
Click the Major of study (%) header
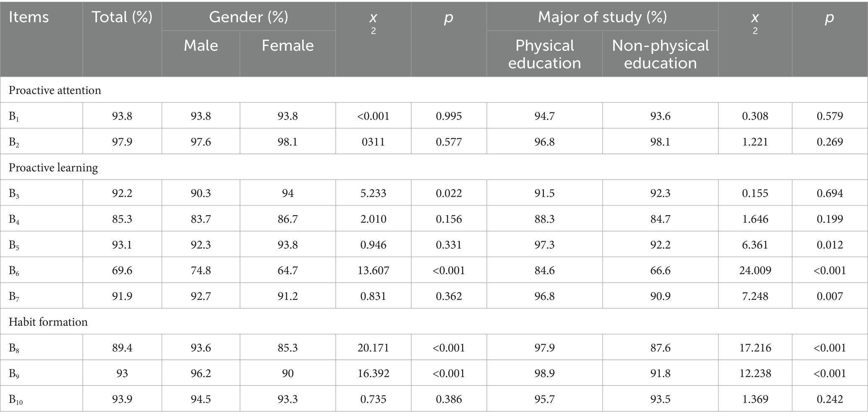[602, 17]
